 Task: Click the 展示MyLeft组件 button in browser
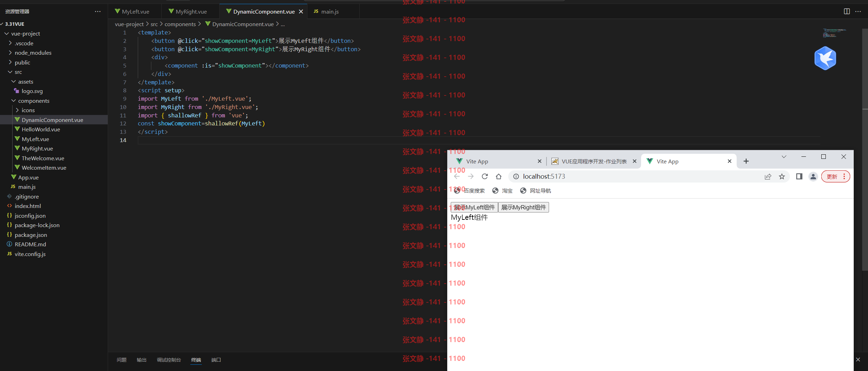tap(474, 207)
